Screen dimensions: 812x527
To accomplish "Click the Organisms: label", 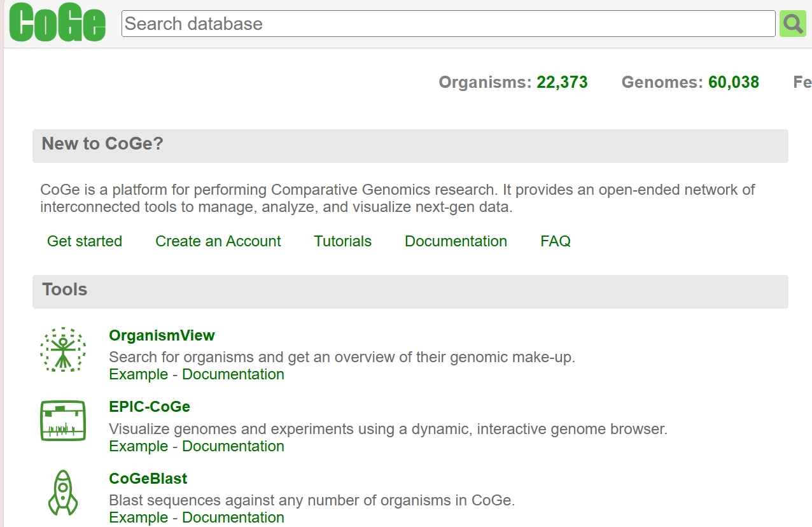I will (485, 83).
